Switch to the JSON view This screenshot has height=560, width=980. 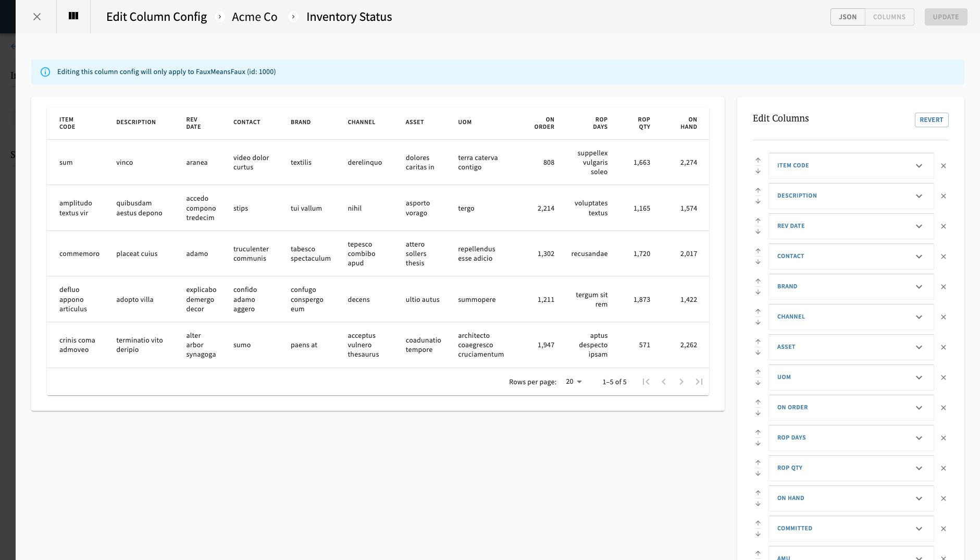(x=847, y=17)
